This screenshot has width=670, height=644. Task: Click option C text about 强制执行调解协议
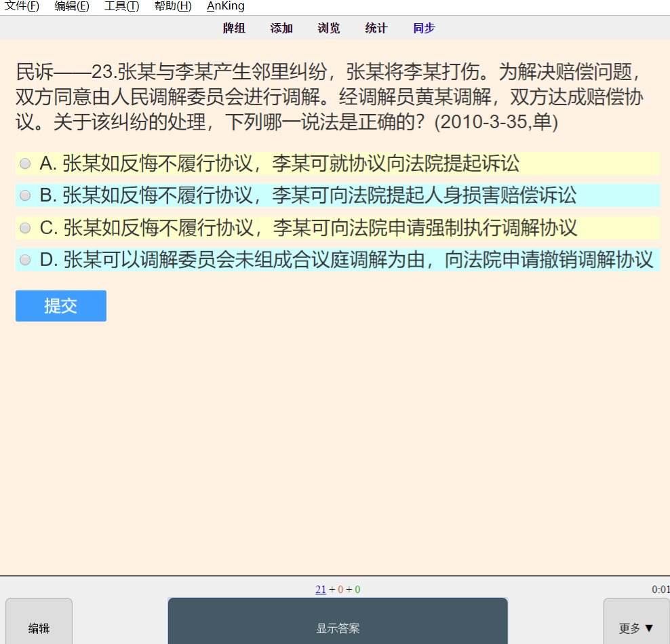(309, 228)
